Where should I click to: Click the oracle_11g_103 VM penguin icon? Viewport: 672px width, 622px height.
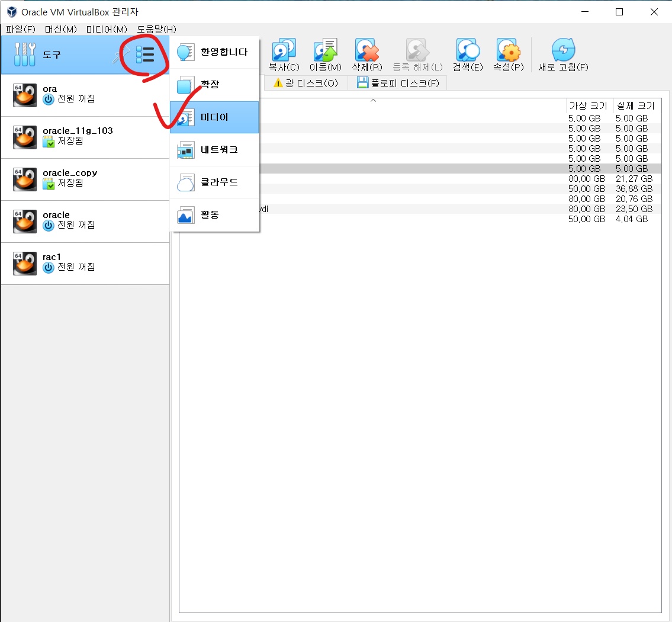click(x=25, y=137)
